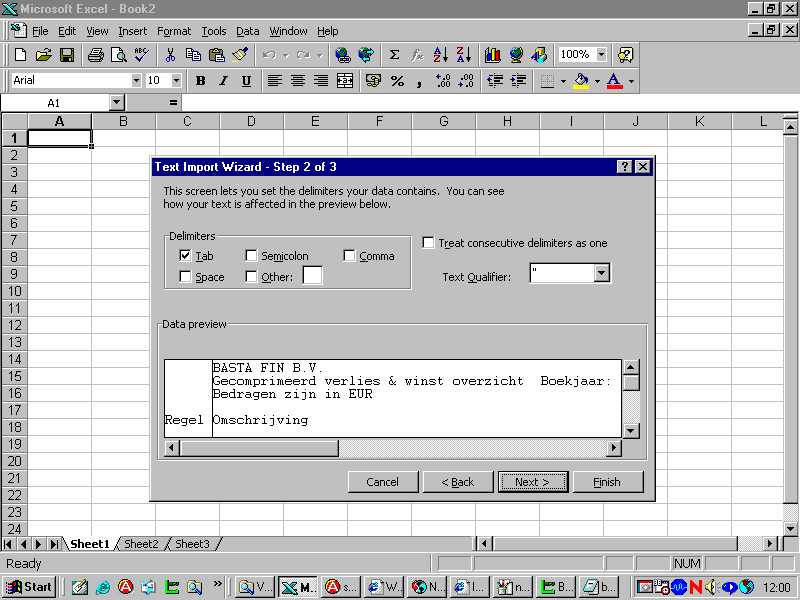Expand the font size dropdown
Screen dimensions: 800x600
pyautogui.click(x=176, y=81)
